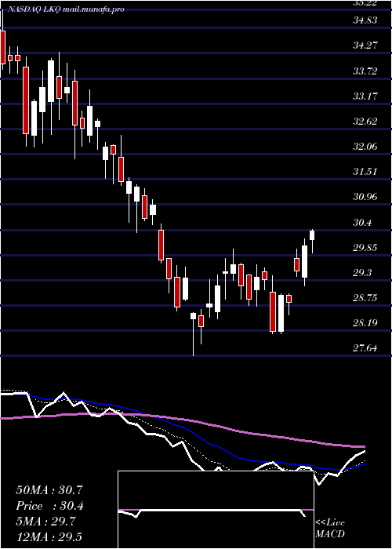This screenshot has height=549, width=392.
Task: Click the 31.51 price axis label
Action: click(x=365, y=172)
